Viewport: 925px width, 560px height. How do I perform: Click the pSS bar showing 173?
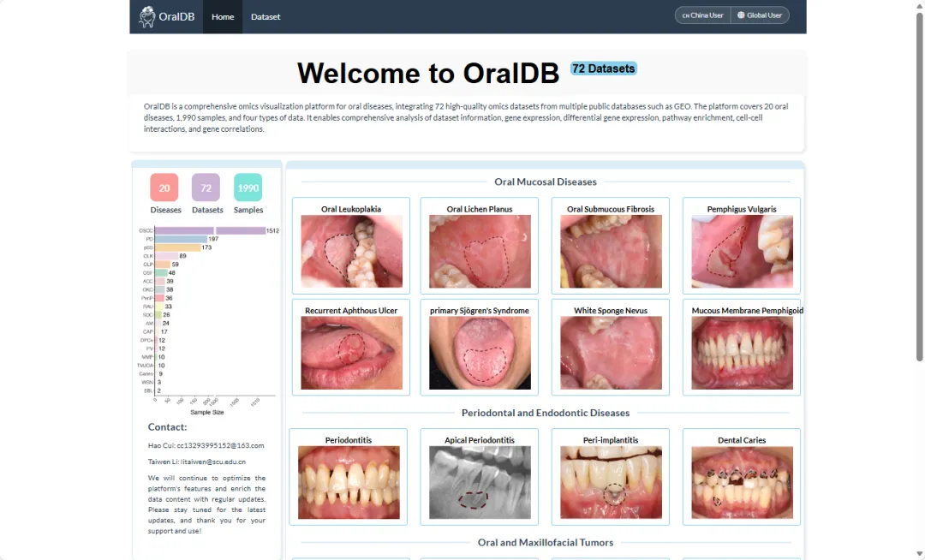tap(177, 247)
